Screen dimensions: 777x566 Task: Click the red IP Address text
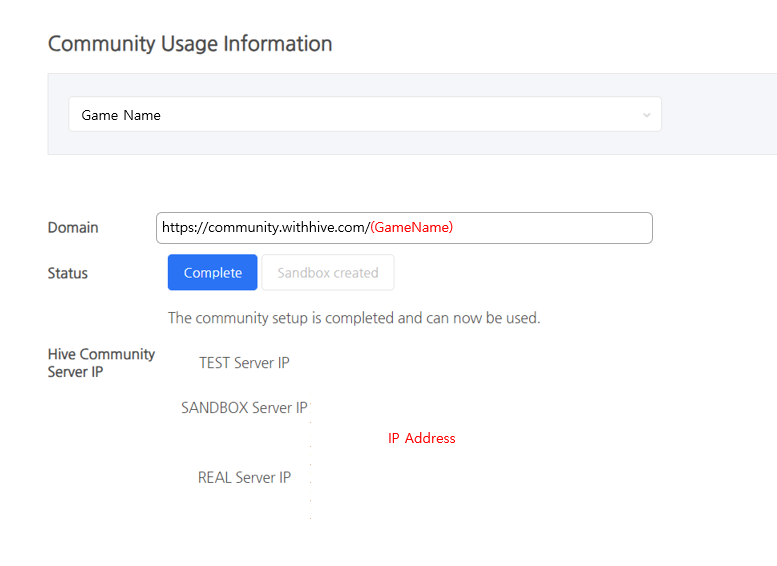pyautogui.click(x=422, y=438)
